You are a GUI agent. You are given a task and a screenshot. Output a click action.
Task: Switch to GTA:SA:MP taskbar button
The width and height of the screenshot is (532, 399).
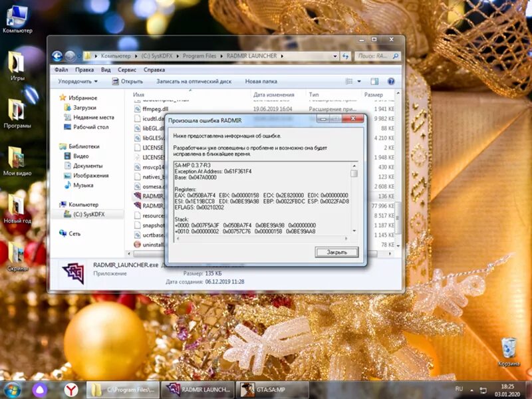pyautogui.click(x=273, y=390)
